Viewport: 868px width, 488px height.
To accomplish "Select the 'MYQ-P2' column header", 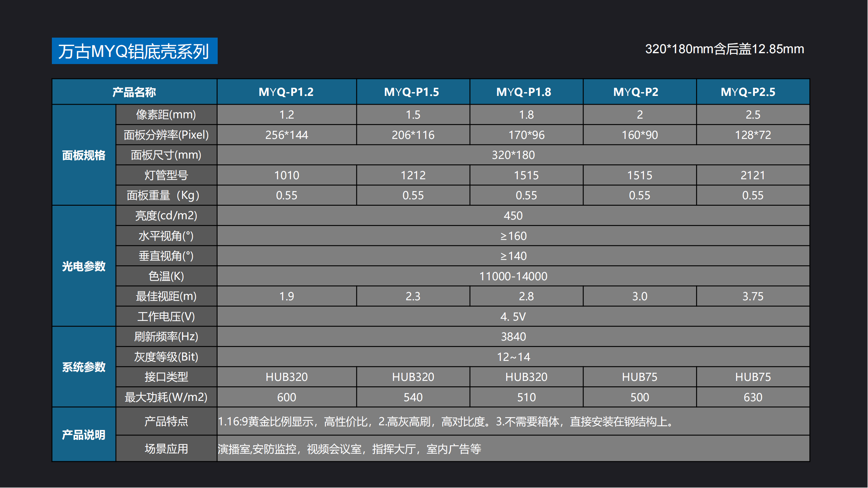I will (x=639, y=92).
